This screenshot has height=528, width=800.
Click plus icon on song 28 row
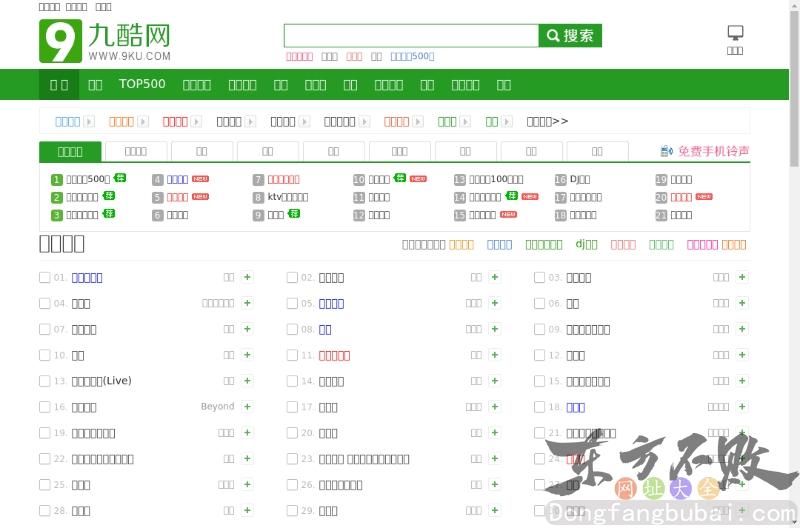coord(247,510)
